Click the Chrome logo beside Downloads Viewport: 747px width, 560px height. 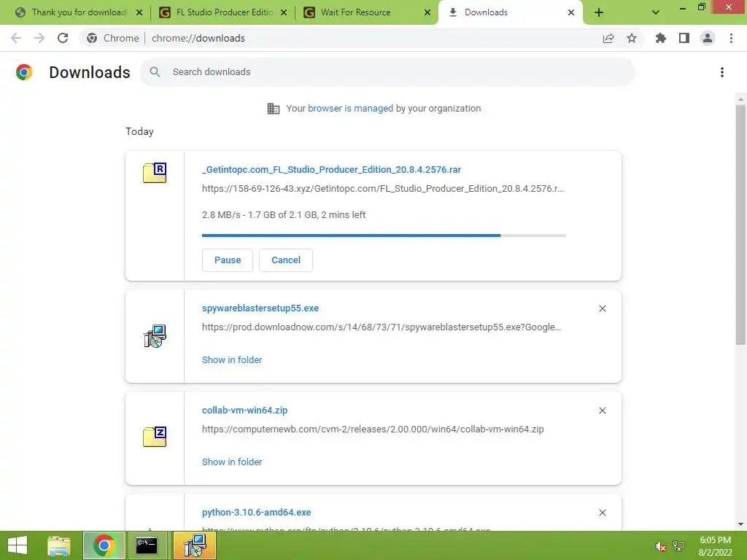24,72
